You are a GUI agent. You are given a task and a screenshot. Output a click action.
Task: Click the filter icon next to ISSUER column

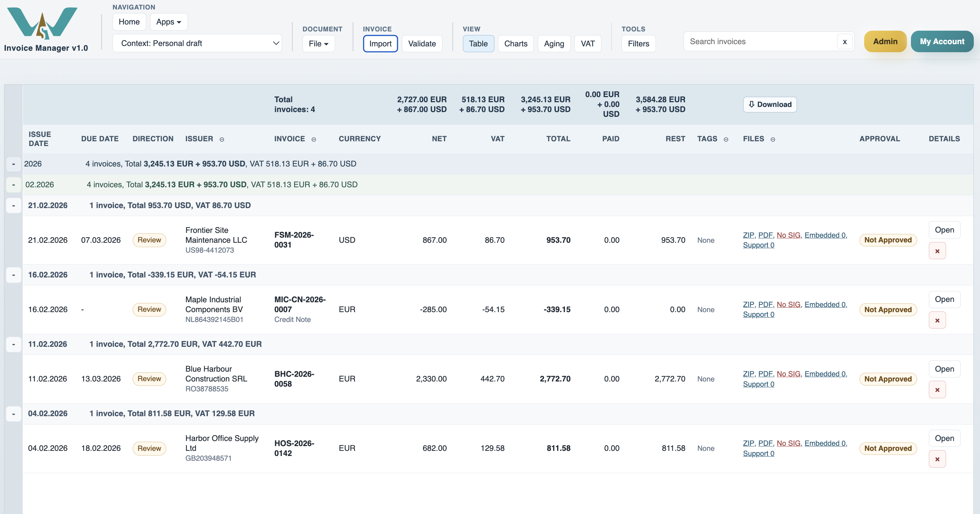[x=222, y=139]
